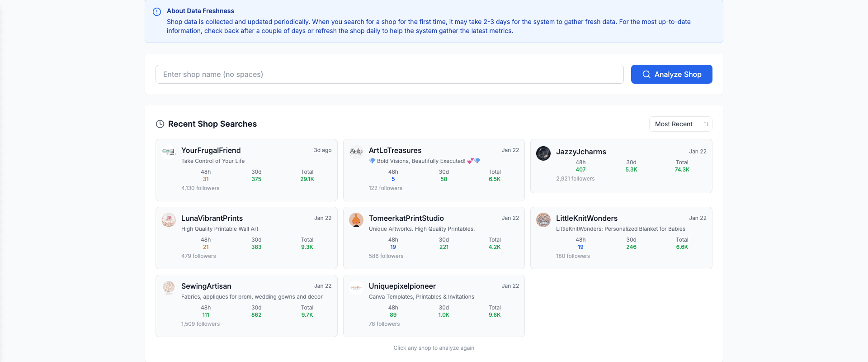Image resolution: width=868 pixels, height=362 pixels.
Task: Click the 9.7K total on SewingArtisan
Action: [307, 315]
